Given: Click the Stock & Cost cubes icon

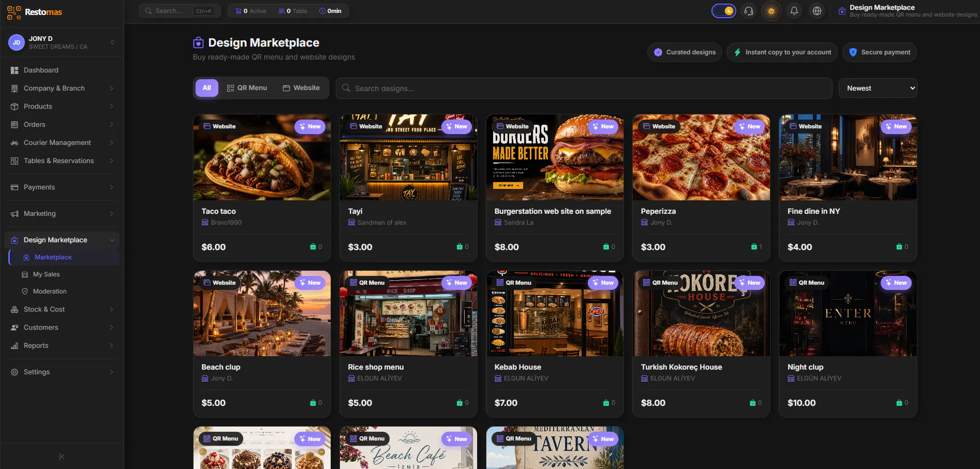Looking at the screenshot, I should pyautogui.click(x=14, y=310).
